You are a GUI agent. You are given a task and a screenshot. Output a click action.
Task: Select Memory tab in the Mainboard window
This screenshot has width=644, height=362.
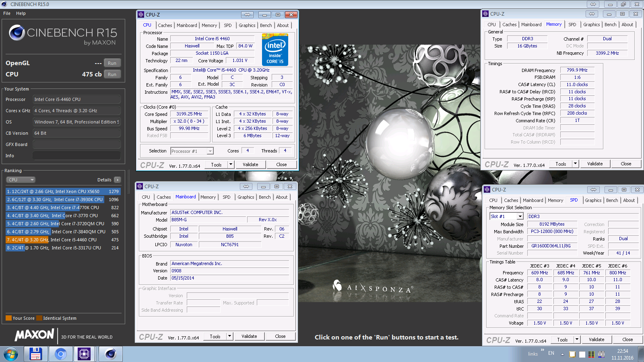208,197
